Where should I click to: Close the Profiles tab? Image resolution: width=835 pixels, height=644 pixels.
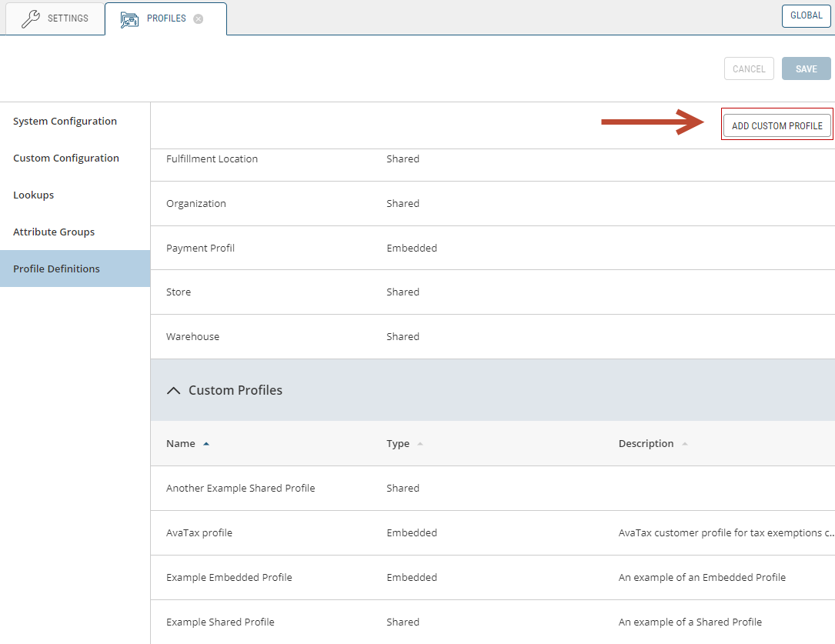tap(199, 19)
